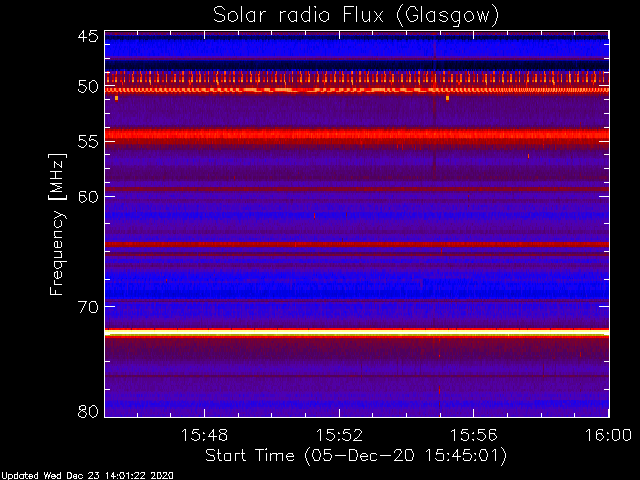Click the 45 MHz frequency label
Viewport: 640px width, 480px height.
click(x=88, y=37)
